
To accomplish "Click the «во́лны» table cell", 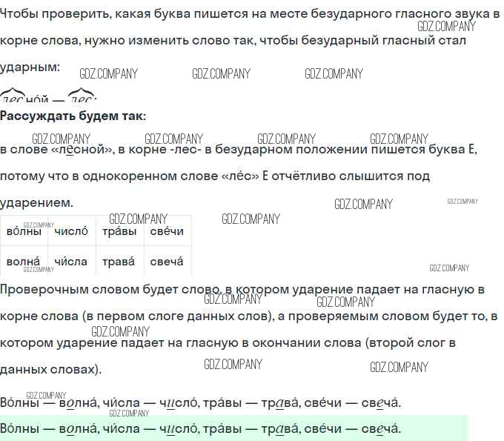I will [24, 232].
